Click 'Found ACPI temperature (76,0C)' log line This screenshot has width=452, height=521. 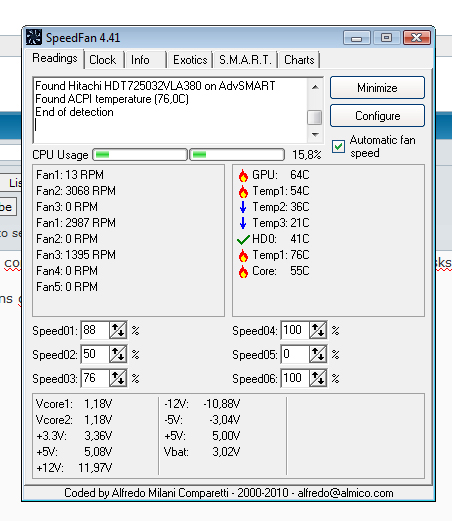112,99
